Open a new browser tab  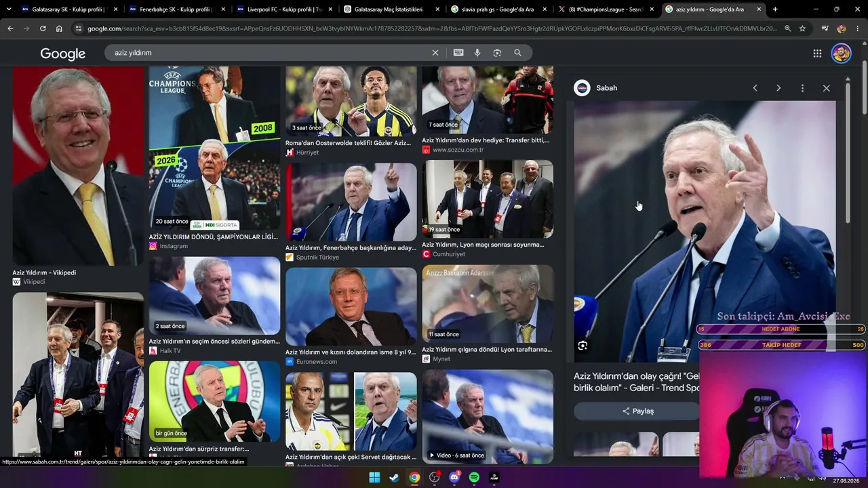[775, 9]
